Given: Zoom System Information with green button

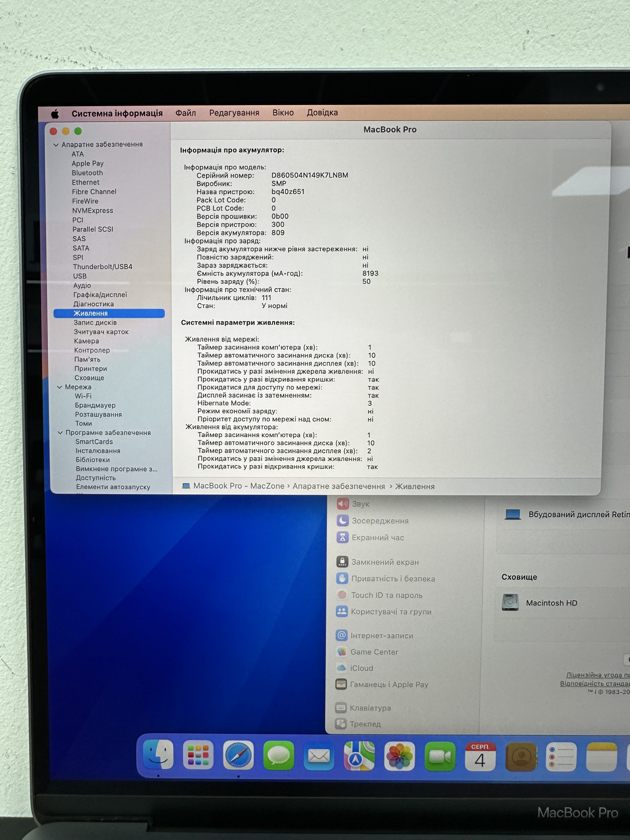Looking at the screenshot, I should 78,131.
